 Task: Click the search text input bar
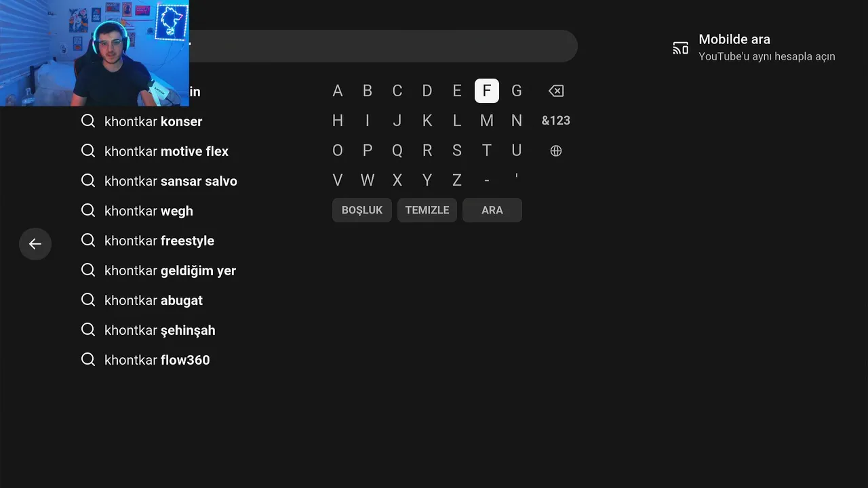(x=383, y=46)
